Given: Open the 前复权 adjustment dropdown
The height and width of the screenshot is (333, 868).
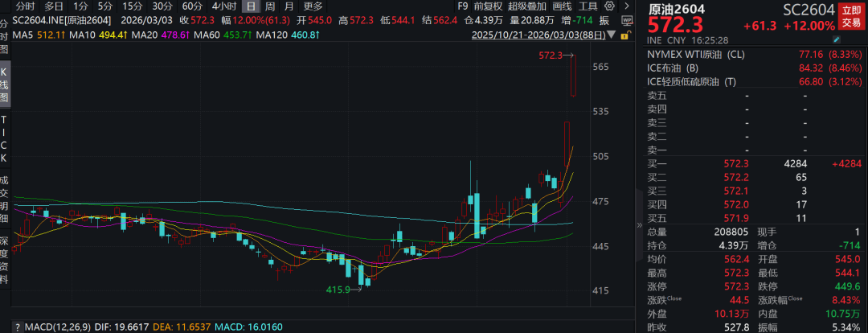Looking at the screenshot, I should coord(488,6).
